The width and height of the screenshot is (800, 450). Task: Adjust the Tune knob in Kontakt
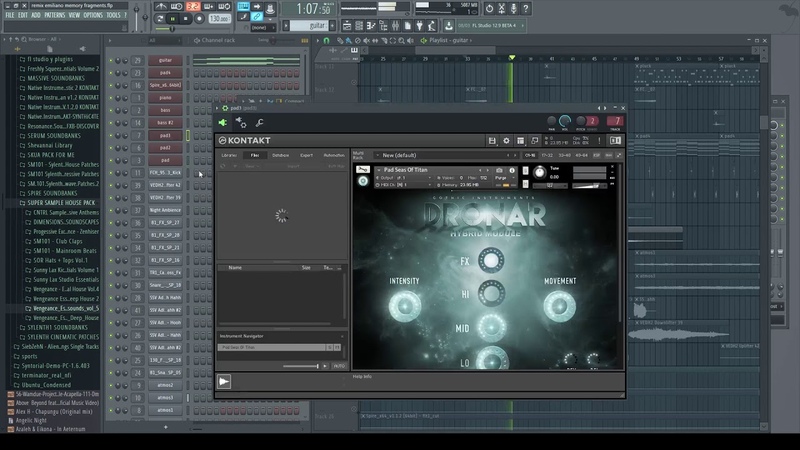click(x=539, y=172)
